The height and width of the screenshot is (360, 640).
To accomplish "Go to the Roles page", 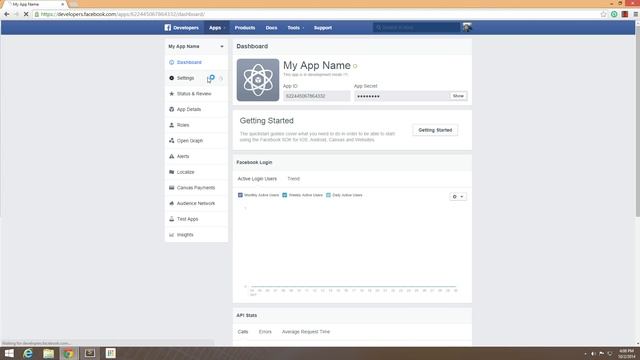I will (x=196, y=125).
